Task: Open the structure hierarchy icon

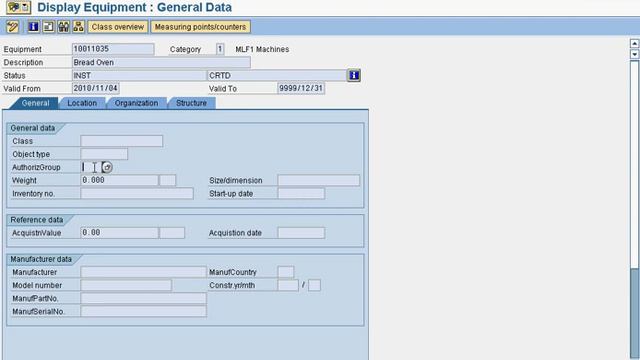Action: click(78, 27)
